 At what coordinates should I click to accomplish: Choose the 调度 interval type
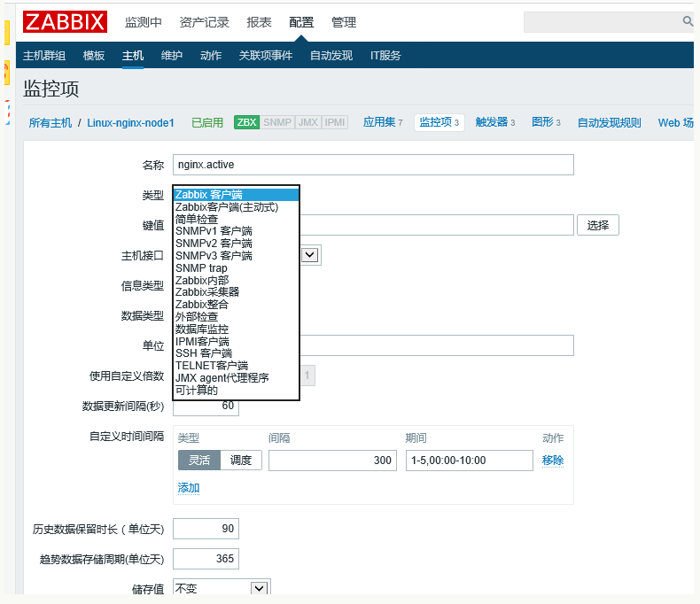[x=241, y=460]
